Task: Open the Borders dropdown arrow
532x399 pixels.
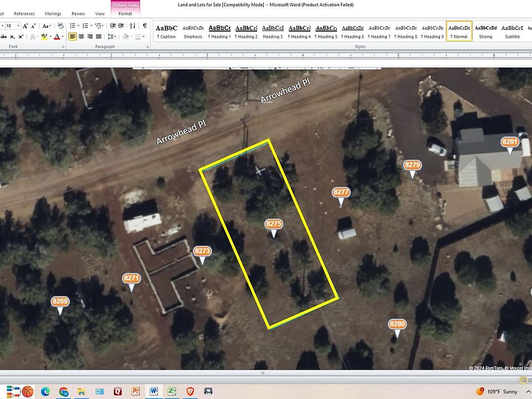Action: click(x=144, y=37)
